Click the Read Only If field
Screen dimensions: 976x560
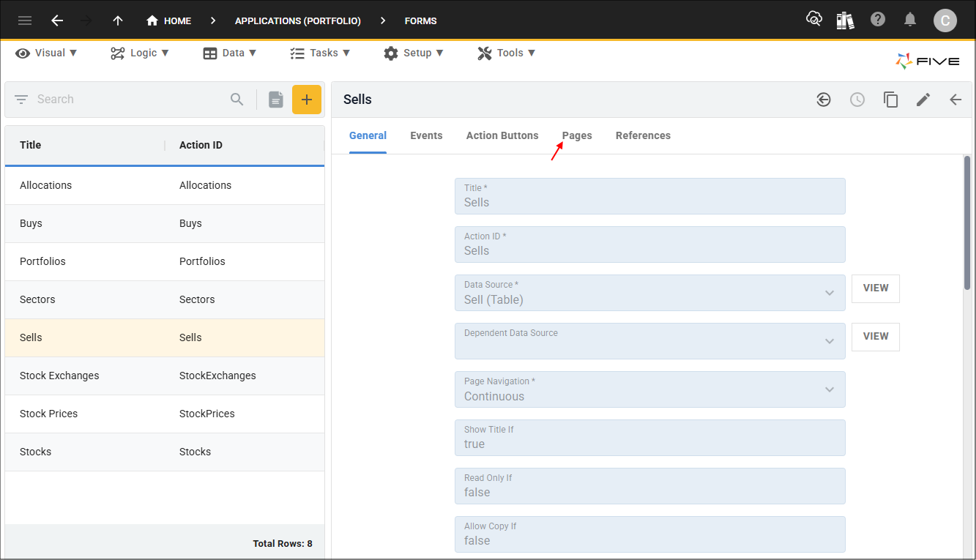coord(649,486)
